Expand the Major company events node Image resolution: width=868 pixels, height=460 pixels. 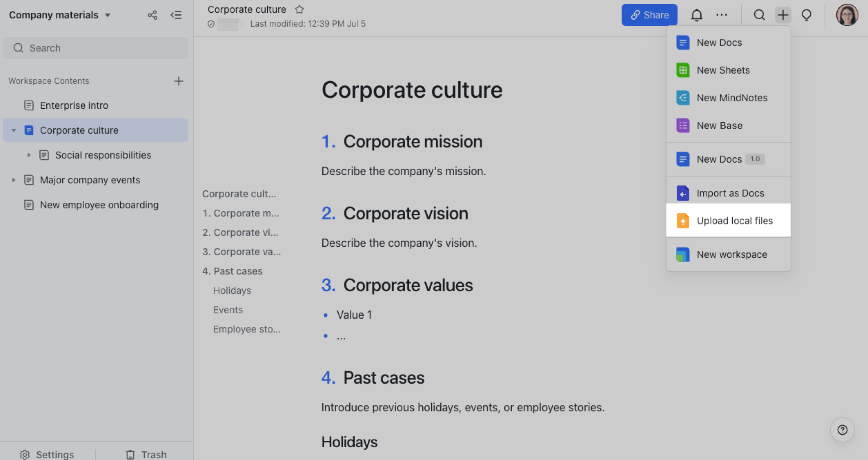click(x=14, y=180)
